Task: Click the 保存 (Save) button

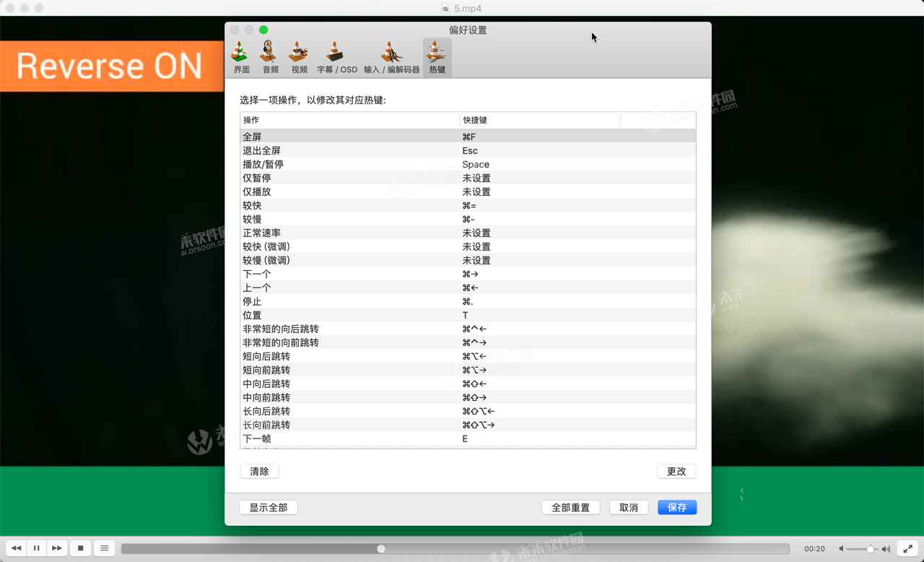Action: tap(677, 508)
